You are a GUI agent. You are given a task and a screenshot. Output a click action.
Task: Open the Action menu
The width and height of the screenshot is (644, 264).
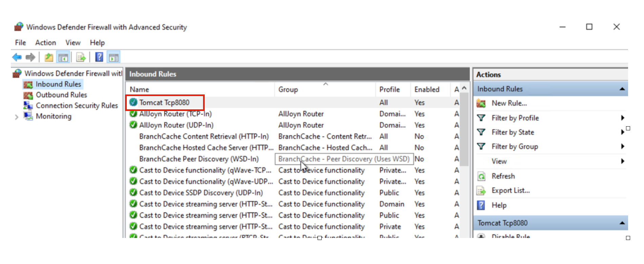(x=45, y=43)
